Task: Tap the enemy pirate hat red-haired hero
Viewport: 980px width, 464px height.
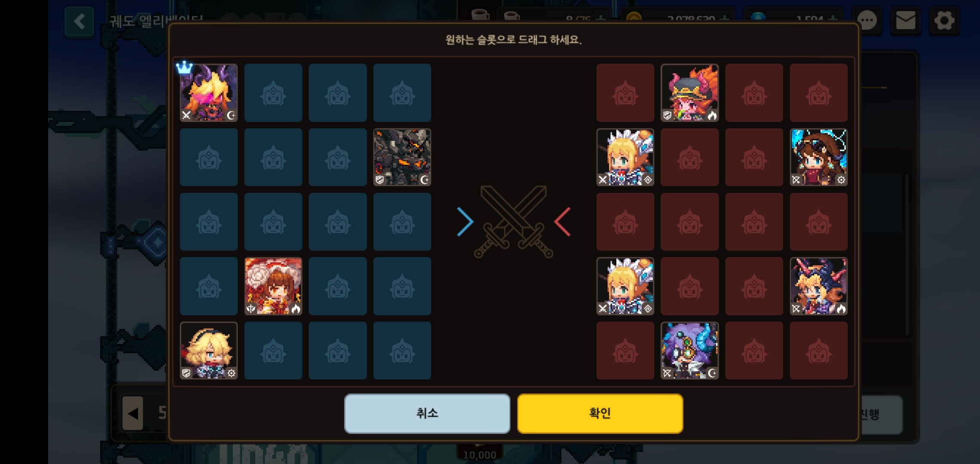Action: 689,93
